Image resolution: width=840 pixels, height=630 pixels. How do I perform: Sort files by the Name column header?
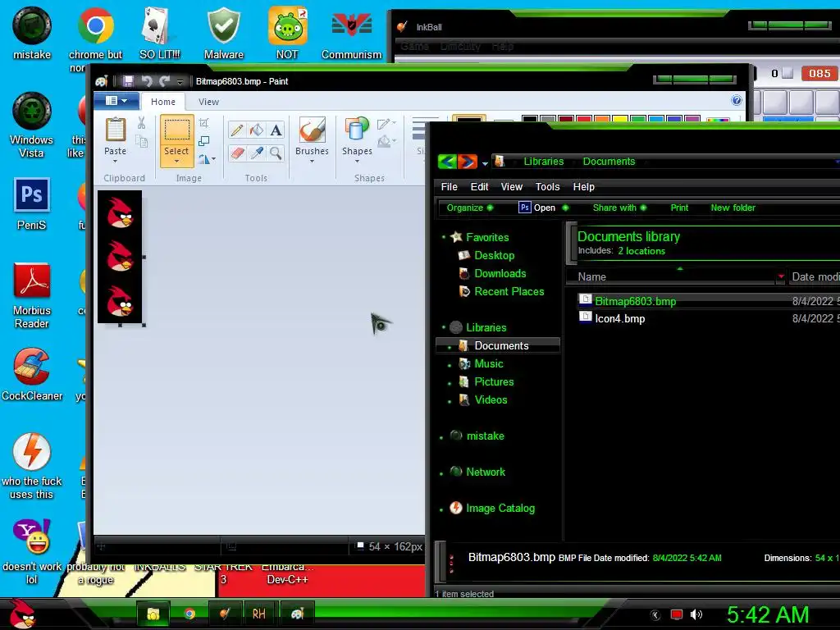[675, 277]
